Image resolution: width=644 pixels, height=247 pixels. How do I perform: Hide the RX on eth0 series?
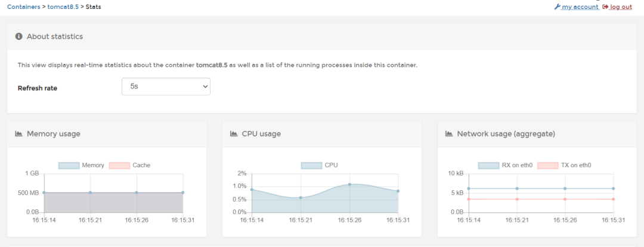pos(488,165)
